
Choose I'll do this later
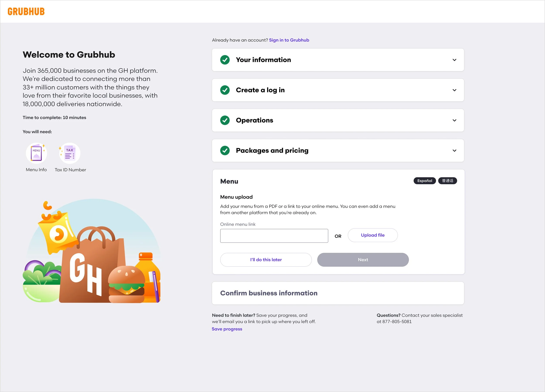(266, 260)
